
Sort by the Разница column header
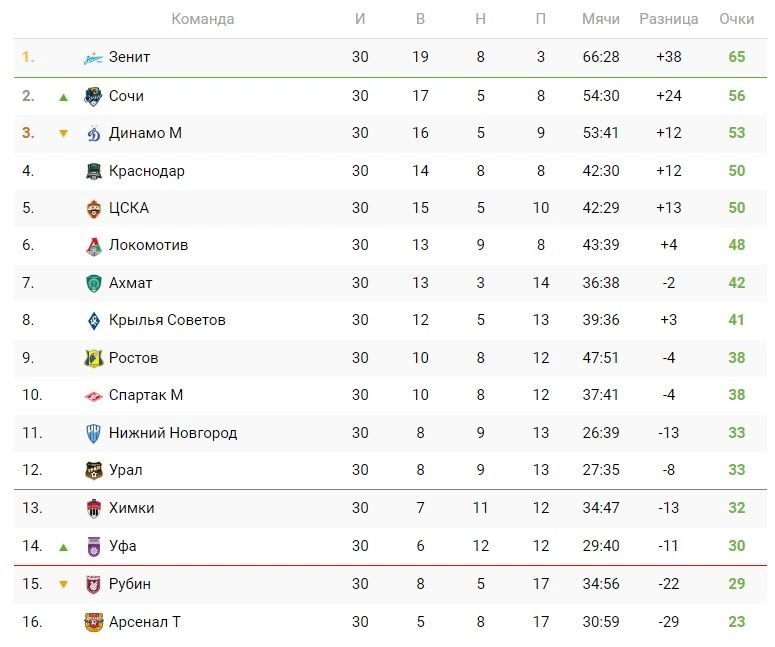[x=668, y=19]
